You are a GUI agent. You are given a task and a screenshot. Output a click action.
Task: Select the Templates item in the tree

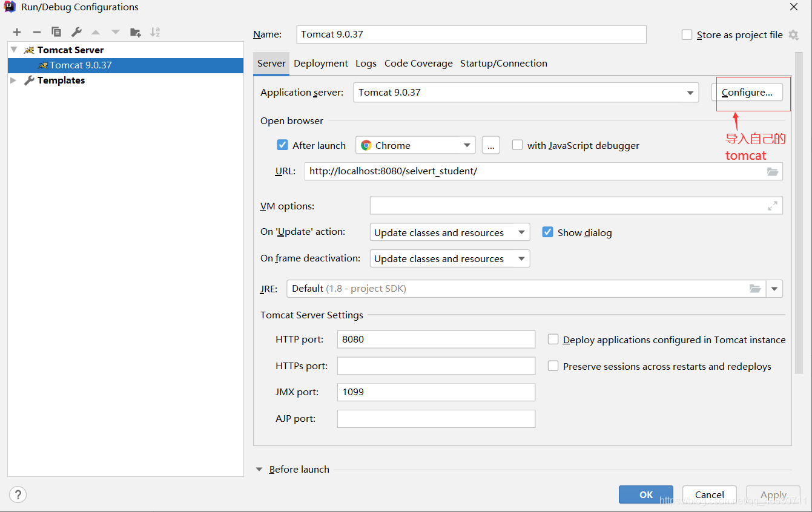[61, 80]
